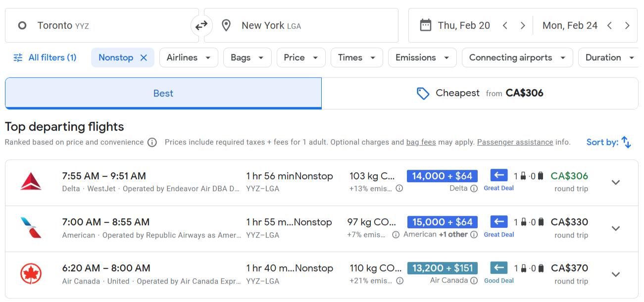644x302 pixels.
Task: Go to next departure date after Feb 20
Action: pos(522,26)
